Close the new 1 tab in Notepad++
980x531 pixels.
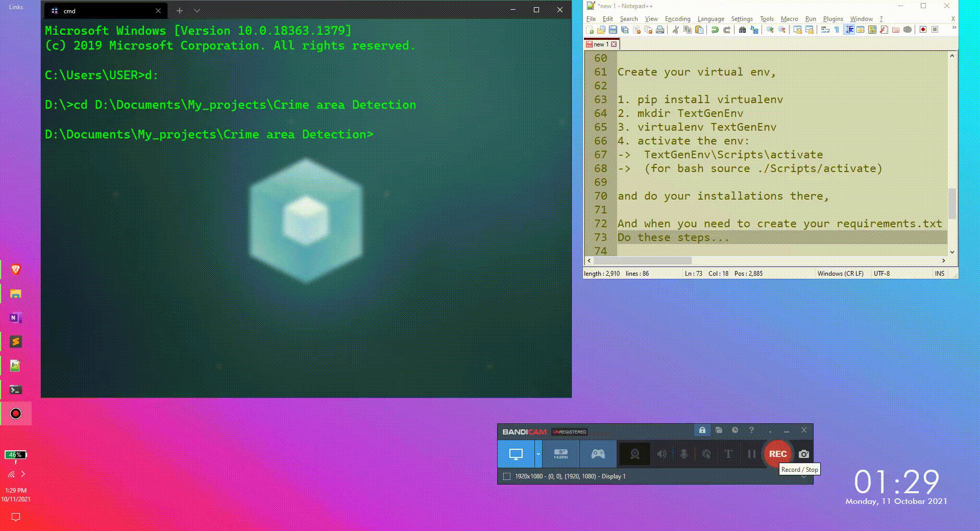click(614, 44)
